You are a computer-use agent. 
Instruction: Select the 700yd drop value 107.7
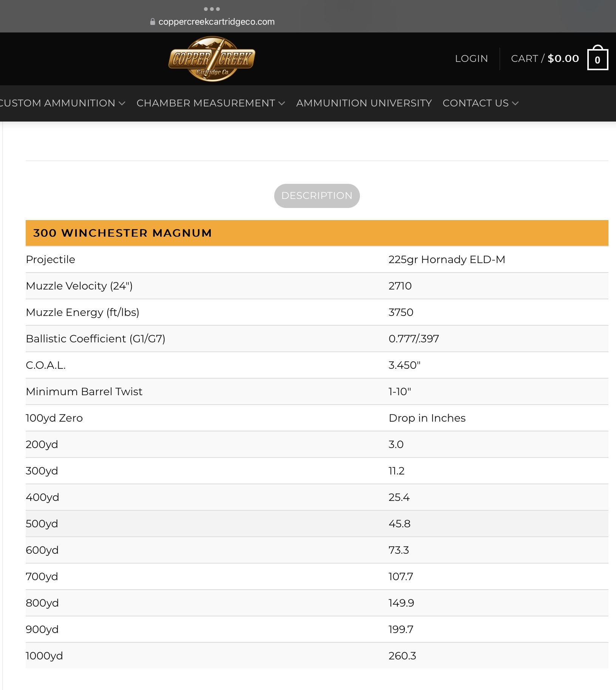401,577
